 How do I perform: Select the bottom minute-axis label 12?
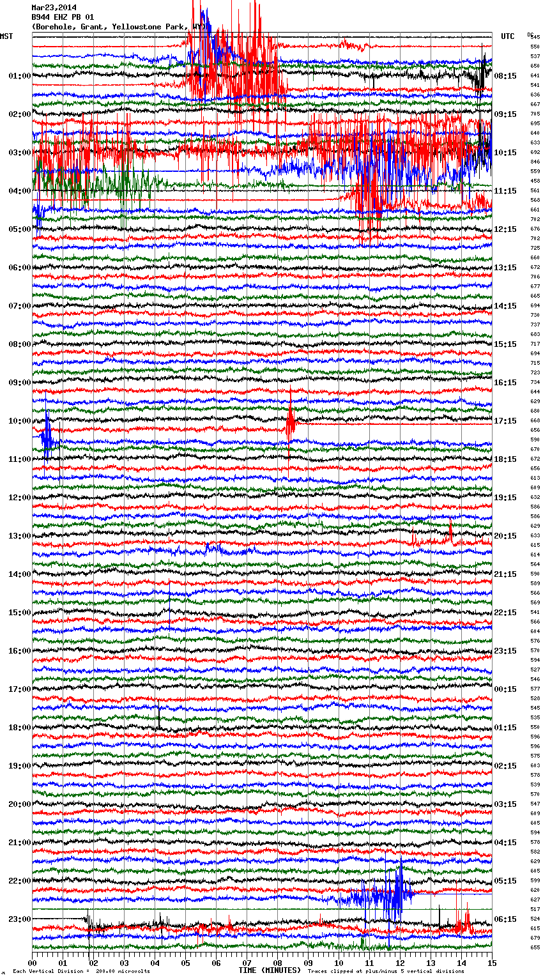pos(400,962)
